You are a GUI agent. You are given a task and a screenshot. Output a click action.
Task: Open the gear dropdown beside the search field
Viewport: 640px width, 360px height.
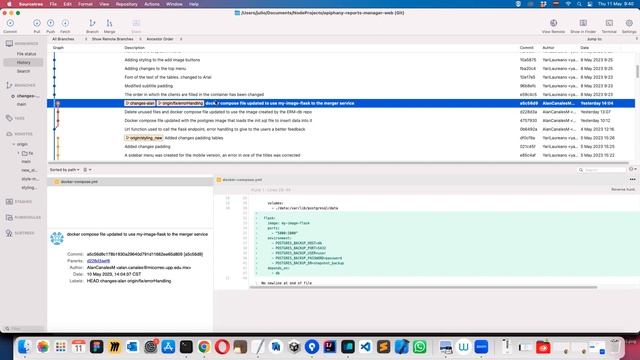(x=633, y=169)
